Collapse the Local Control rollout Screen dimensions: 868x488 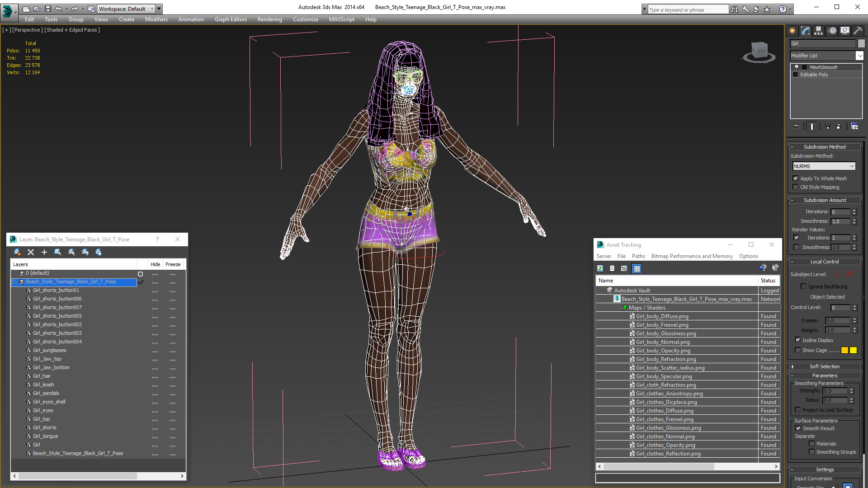tap(825, 262)
